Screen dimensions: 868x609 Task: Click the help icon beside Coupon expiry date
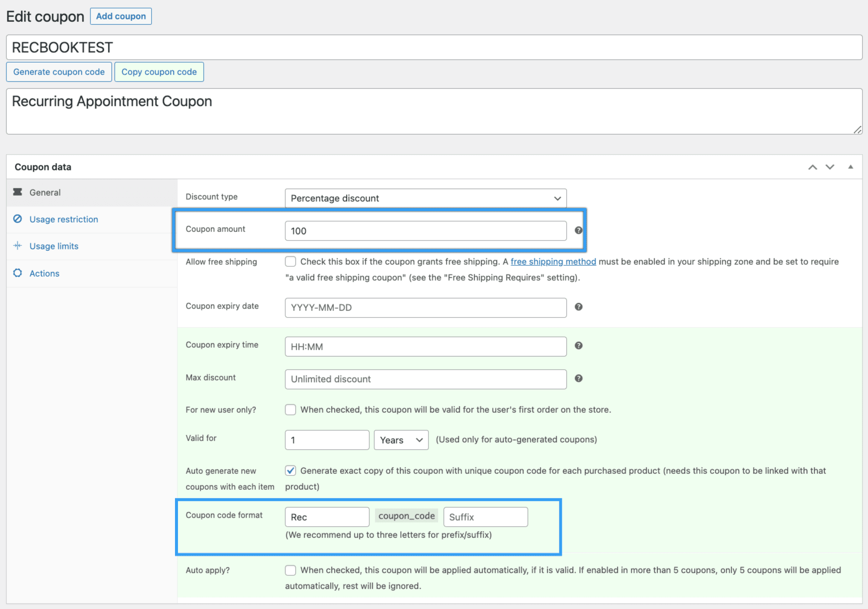578,307
